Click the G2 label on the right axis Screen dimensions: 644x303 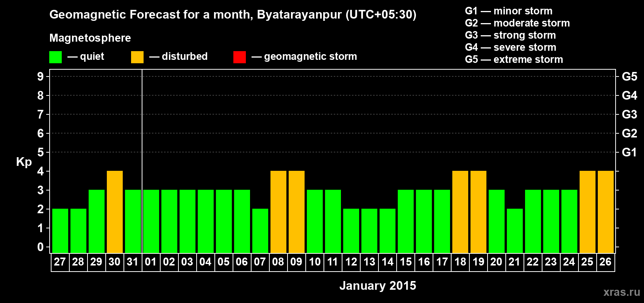(630, 133)
